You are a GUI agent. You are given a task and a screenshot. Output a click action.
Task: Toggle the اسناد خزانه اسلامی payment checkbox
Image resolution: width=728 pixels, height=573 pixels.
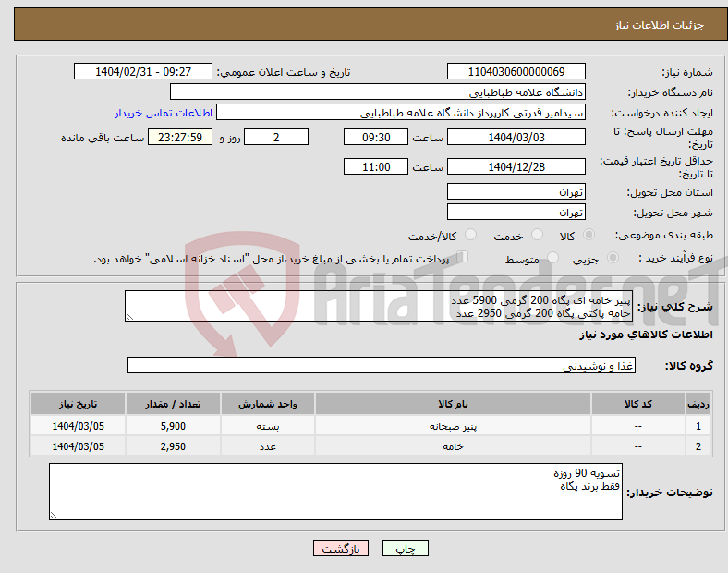pyautogui.click(x=463, y=257)
